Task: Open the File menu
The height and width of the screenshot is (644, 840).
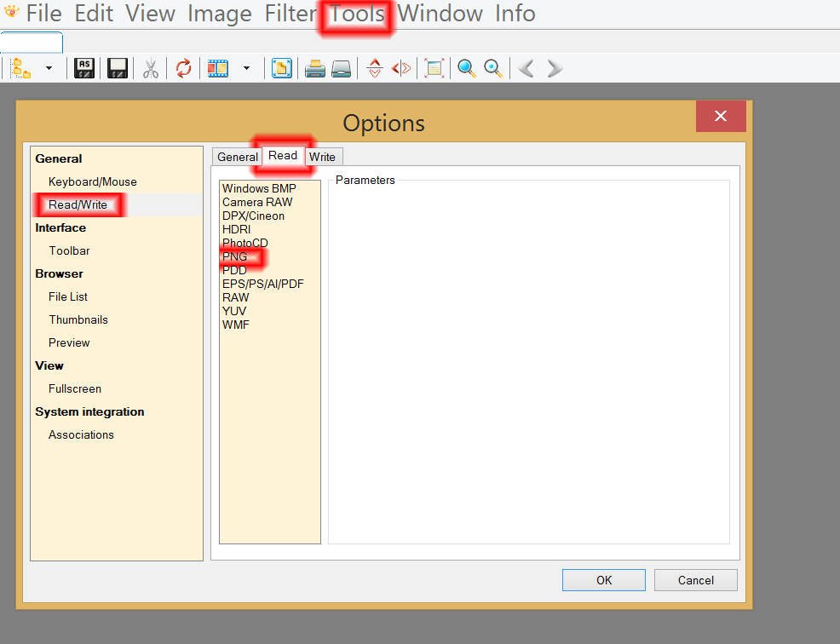Action: point(44,14)
